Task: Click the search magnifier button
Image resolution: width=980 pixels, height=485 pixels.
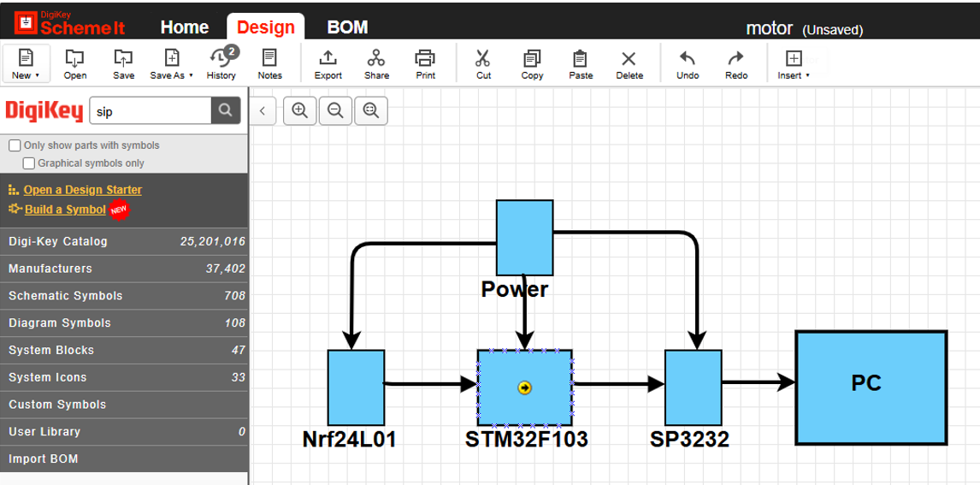Action: tap(226, 110)
